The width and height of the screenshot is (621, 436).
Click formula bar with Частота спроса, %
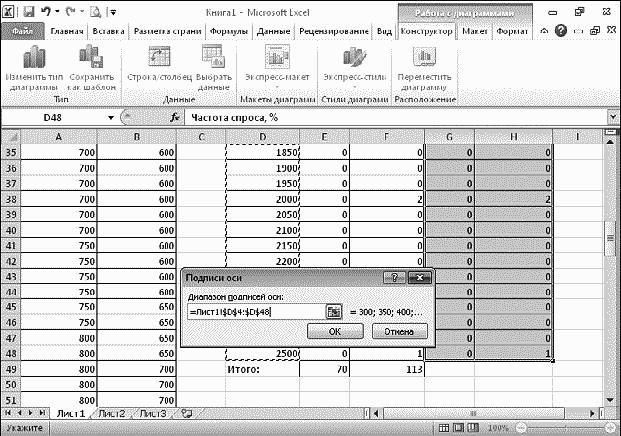[x=395, y=118]
